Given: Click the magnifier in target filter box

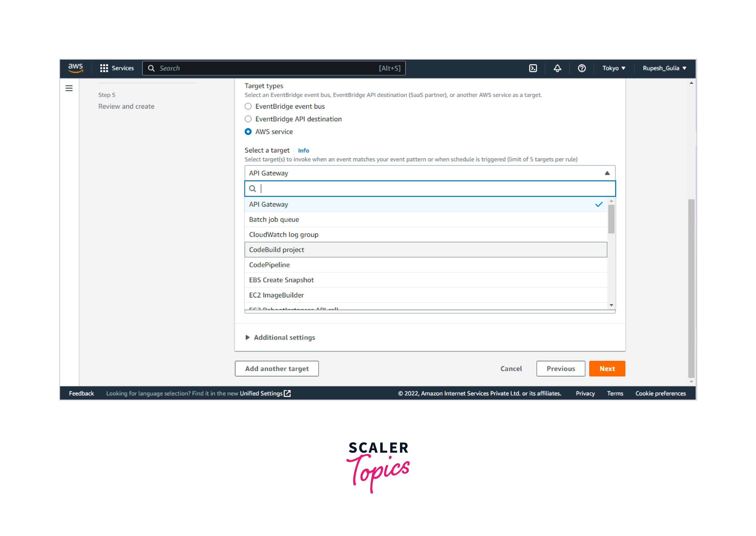Looking at the screenshot, I should coord(253,189).
